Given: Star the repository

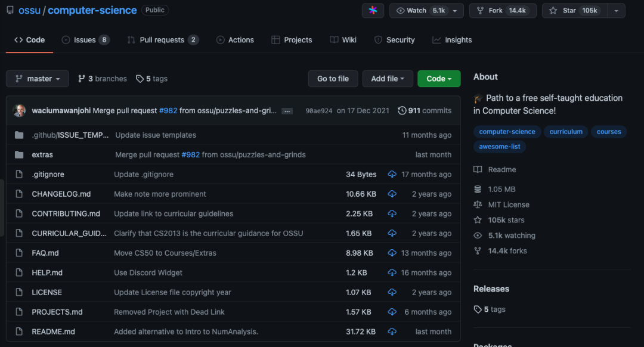Looking at the screenshot, I should point(574,10).
